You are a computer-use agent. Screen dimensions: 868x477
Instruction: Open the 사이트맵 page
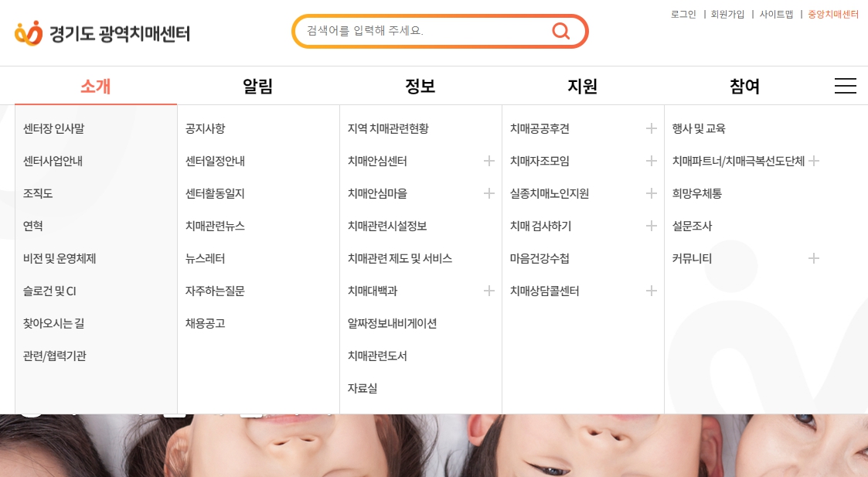pos(775,14)
